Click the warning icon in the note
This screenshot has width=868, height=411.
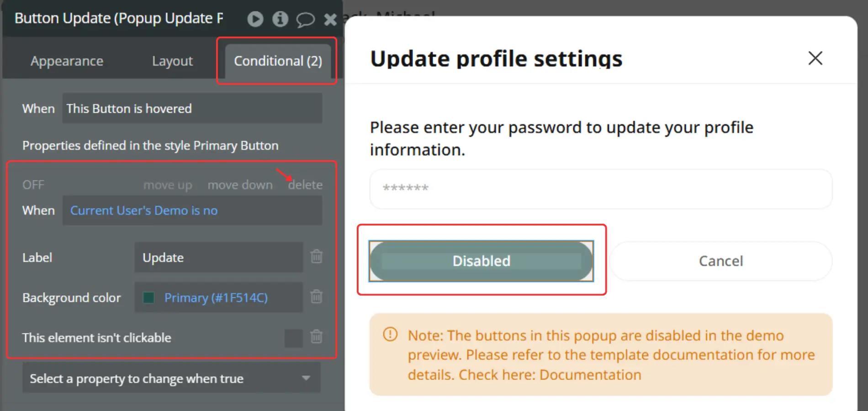390,334
